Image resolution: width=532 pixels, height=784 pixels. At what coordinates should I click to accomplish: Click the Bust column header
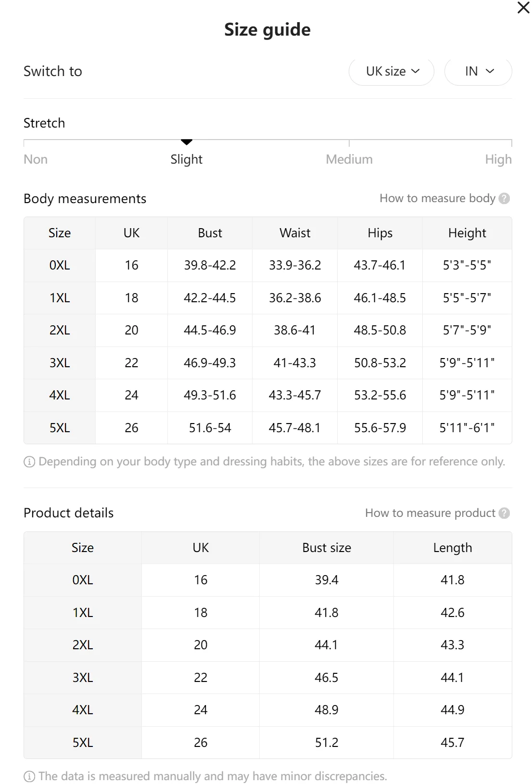click(x=210, y=233)
